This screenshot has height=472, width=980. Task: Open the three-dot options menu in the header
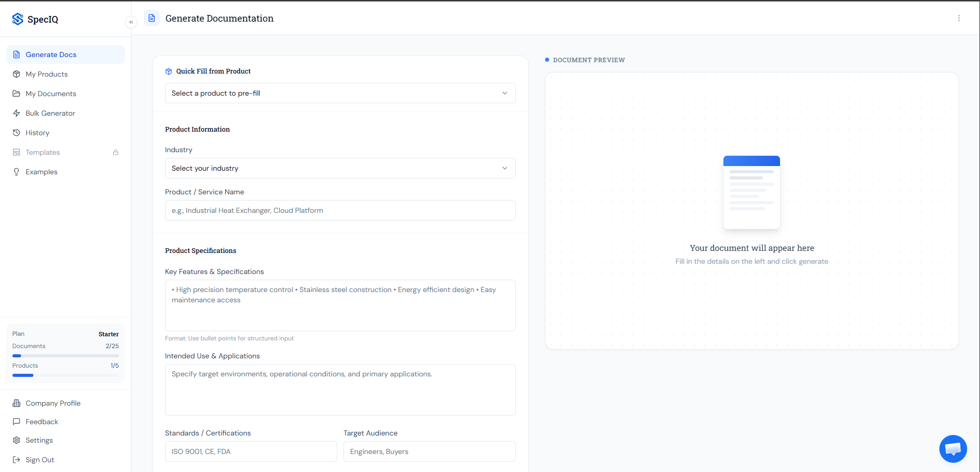pyautogui.click(x=959, y=18)
